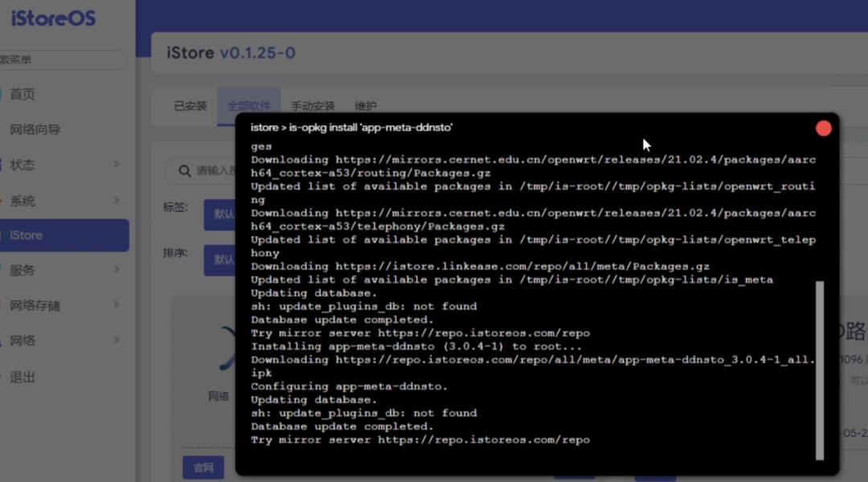Expand the 系统 sidebar menu
868x482 pixels.
[x=64, y=201]
